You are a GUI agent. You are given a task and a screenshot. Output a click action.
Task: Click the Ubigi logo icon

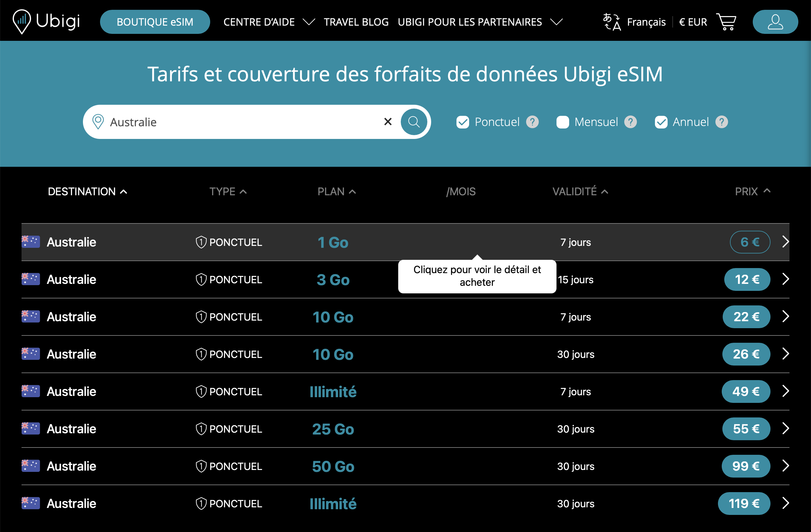click(x=22, y=22)
